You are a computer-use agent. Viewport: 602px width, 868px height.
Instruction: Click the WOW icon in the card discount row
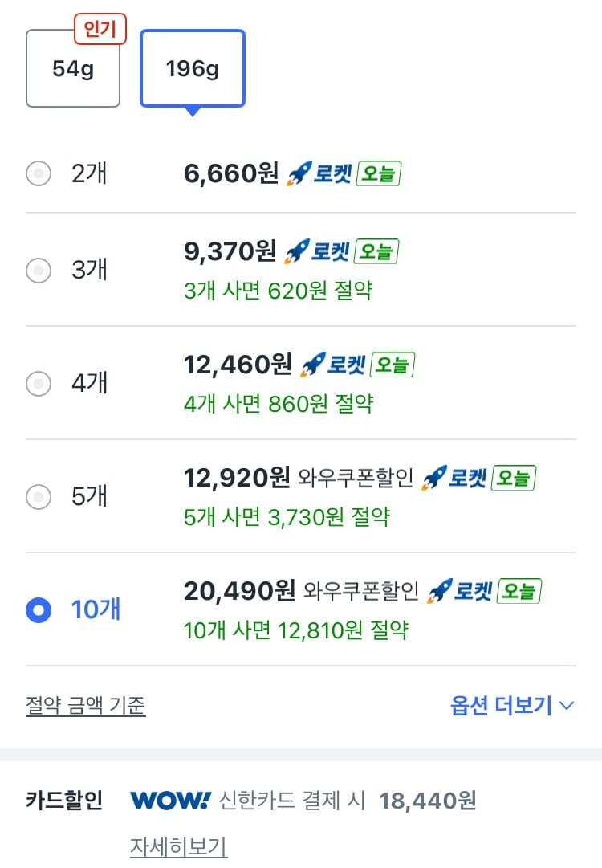pos(167,800)
